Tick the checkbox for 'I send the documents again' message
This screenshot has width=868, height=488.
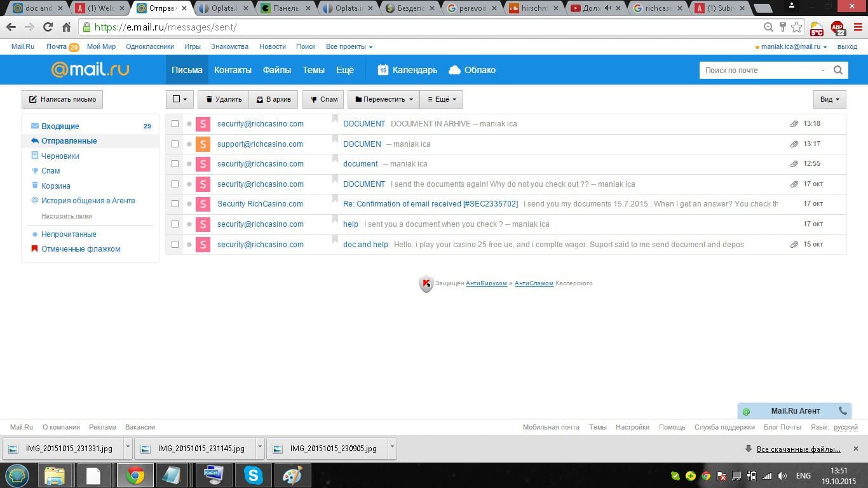[175, 184]
